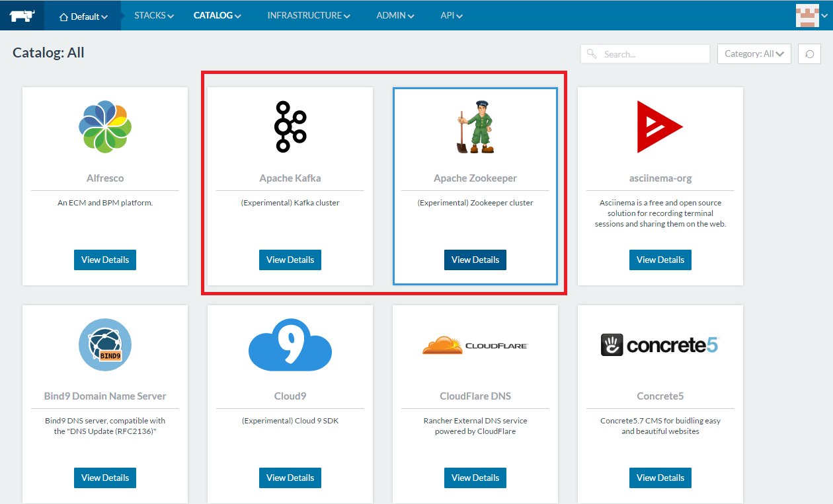
Task: Click the Rancher cow logo
Action: click(22, 16)
